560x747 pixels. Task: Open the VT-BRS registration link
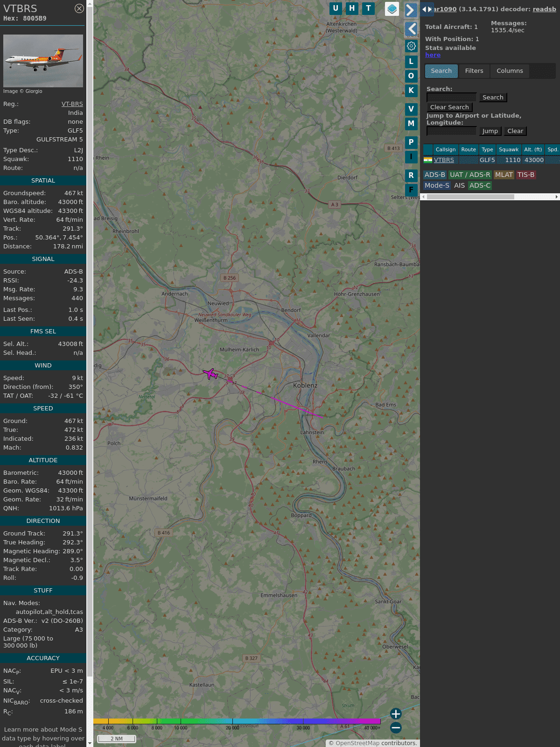(72, 104)
